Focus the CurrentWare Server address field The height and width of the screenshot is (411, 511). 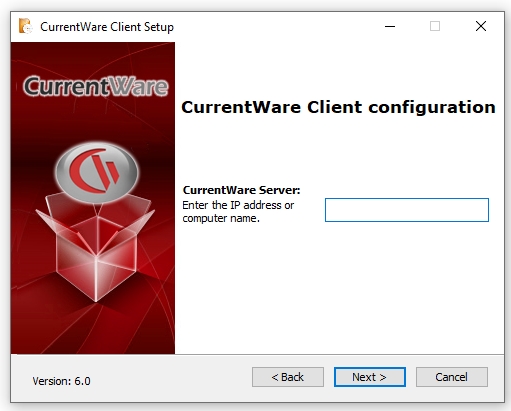[x=407, y=210]
